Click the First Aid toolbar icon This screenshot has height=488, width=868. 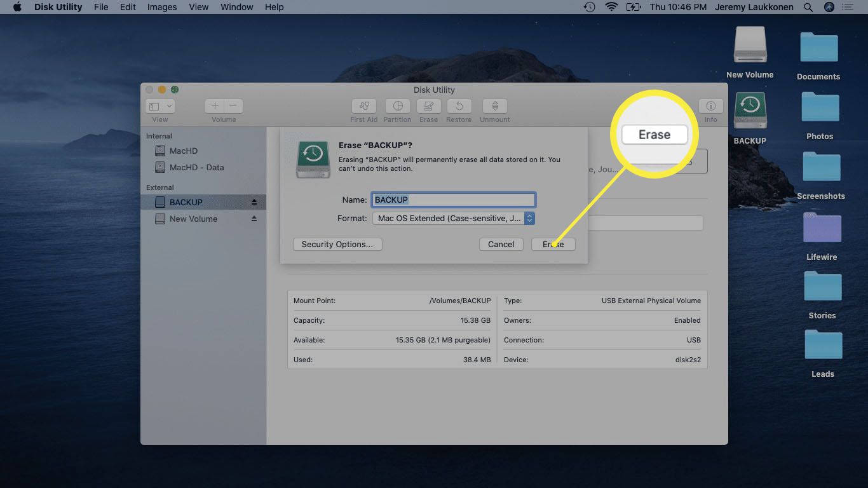(363, 106)
